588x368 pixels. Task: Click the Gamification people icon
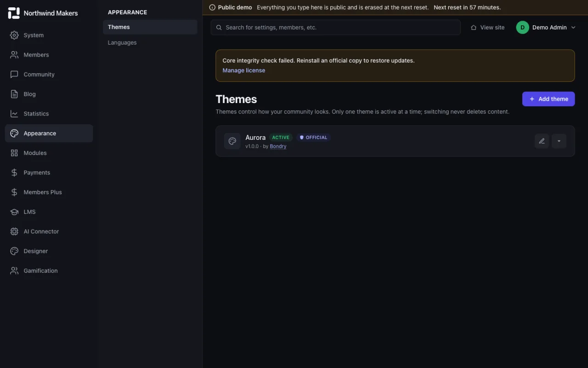pyautogui.click(x=14, y=270)
